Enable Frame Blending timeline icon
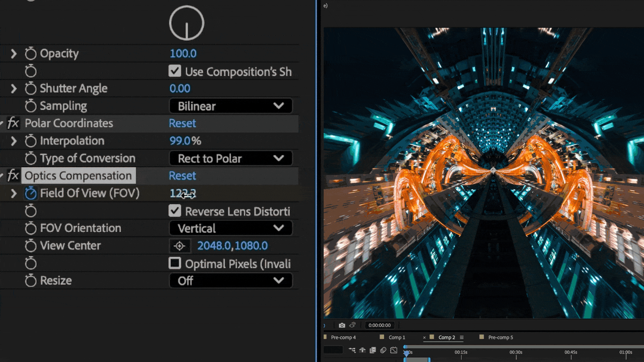The image size is (644, 362). [373, 350]
